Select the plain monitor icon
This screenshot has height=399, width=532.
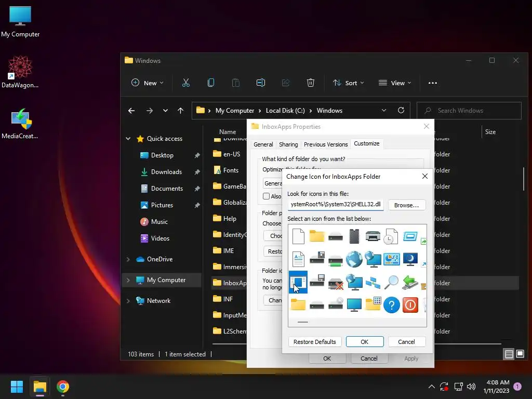pyautogui.click(x=354, y=304)
